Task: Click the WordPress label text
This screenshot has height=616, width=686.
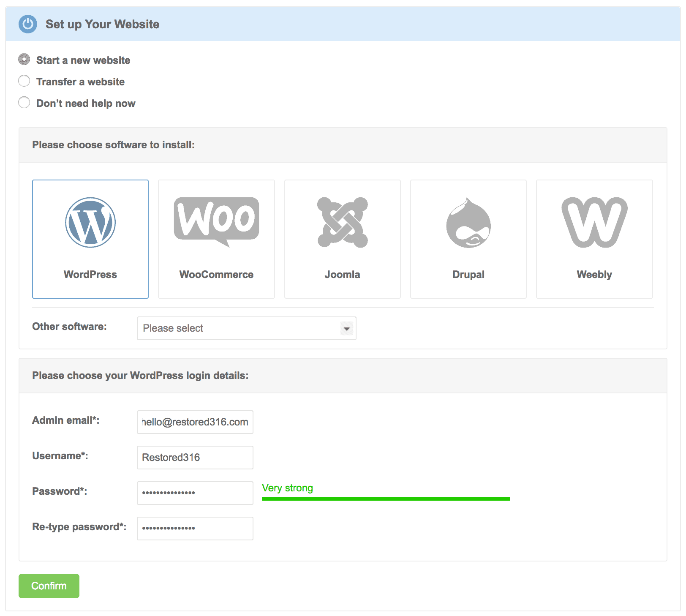Action: point(90,275)
